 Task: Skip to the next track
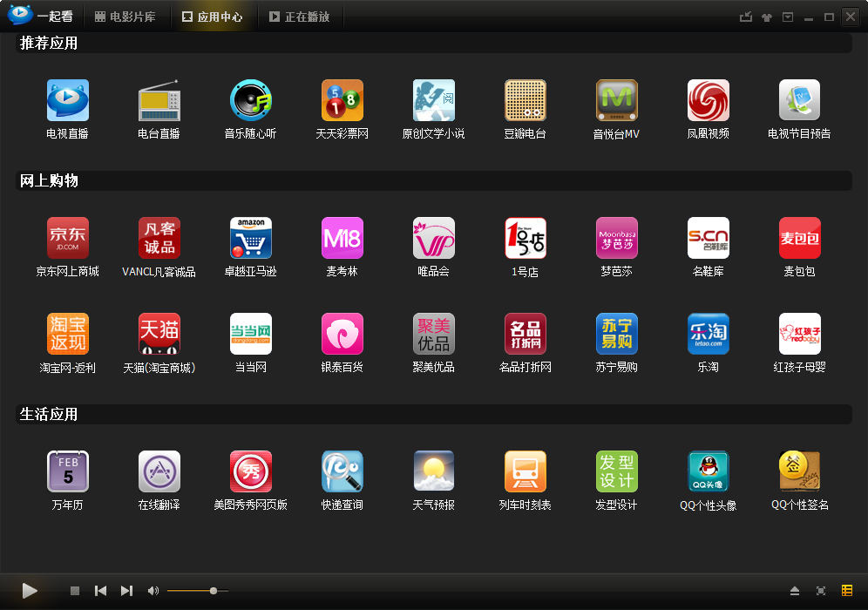pyautogui.click(x=126, y=591)
